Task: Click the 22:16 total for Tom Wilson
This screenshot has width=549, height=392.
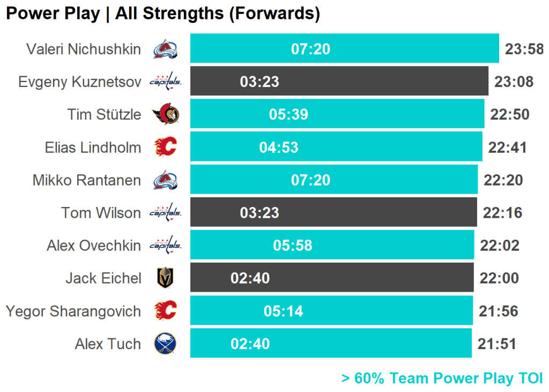Action: point(502,213)
